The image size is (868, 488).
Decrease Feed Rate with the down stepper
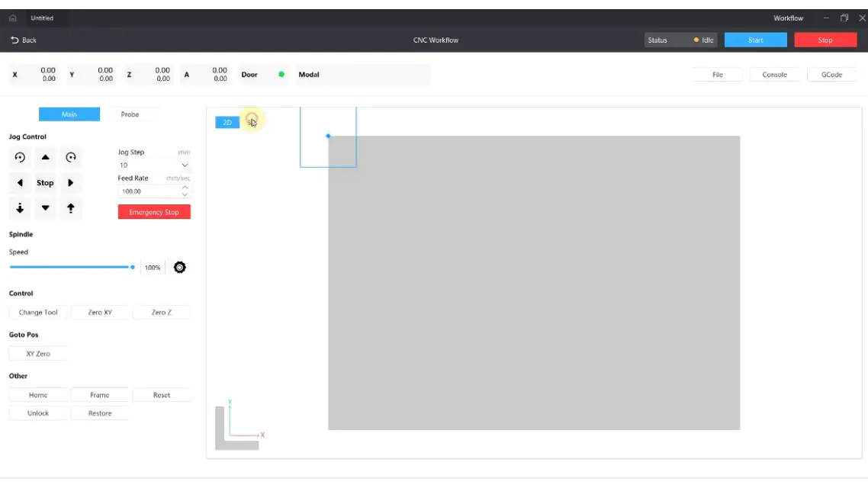185,195
